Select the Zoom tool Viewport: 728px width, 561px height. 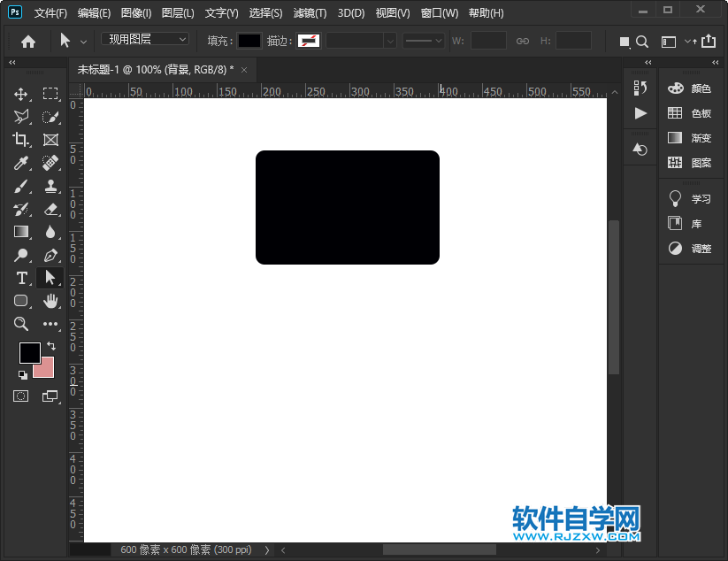[x=21, y=324]
